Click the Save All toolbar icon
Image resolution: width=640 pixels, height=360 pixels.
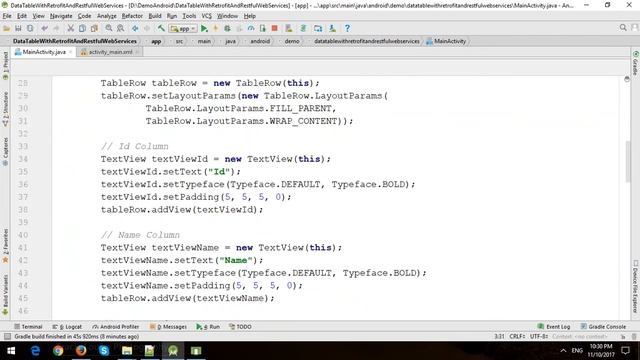[18, 29]
